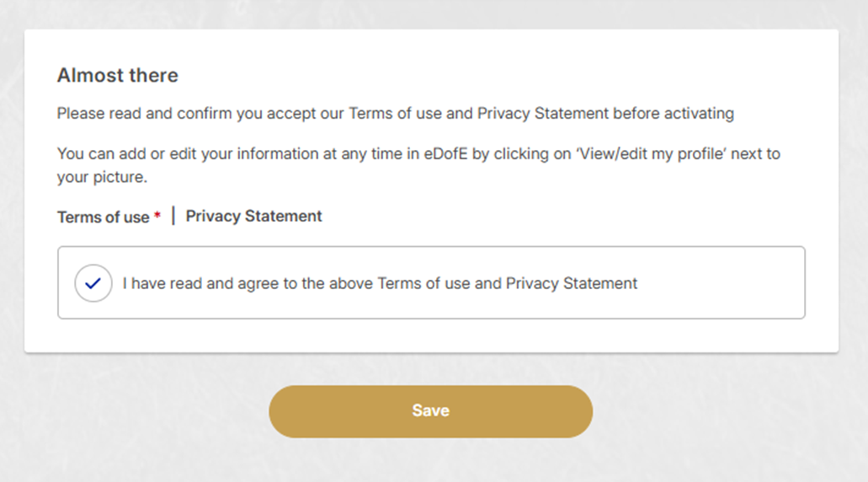Click the 'I have read and agree' label

click(379, 284)
